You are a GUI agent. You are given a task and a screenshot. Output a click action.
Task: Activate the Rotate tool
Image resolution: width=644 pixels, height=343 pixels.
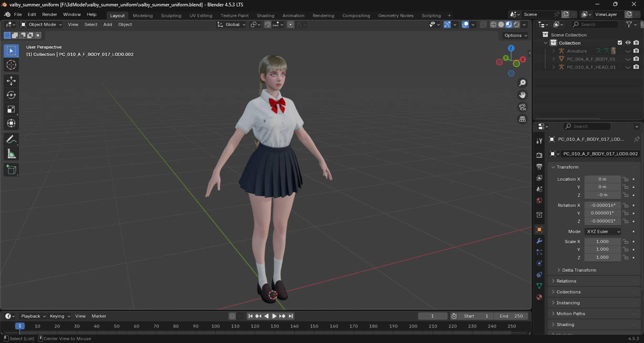11,95
